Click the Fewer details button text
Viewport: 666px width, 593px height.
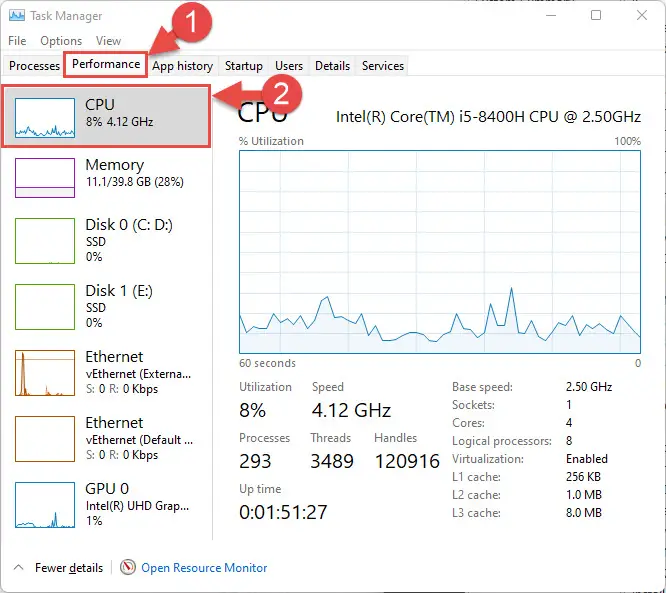click(69, 568)
